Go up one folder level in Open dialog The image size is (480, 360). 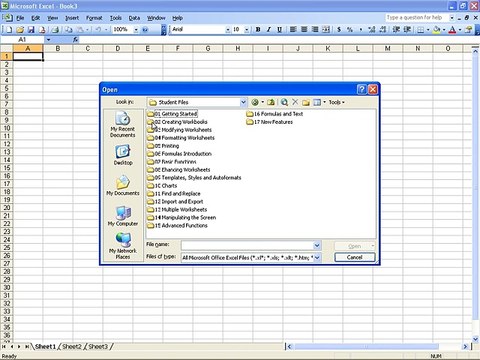pyautogui.click(x=271, y=102)
